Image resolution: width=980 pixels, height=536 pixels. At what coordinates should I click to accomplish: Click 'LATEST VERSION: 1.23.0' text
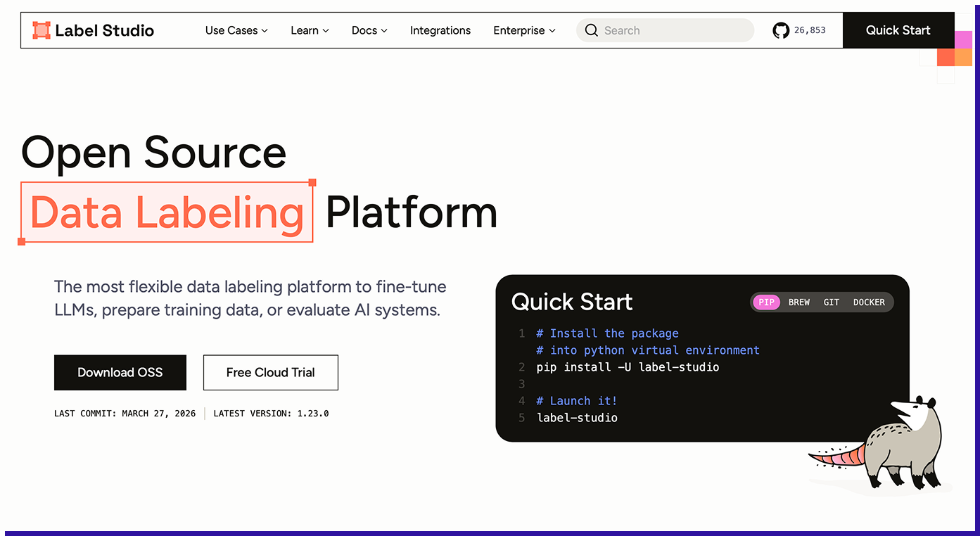(x=271, y=414)
